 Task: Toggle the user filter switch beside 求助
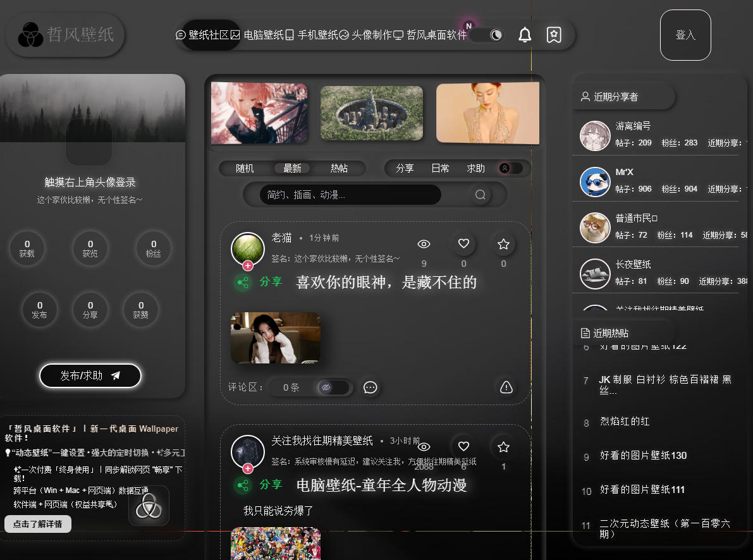(x=510, y=168)
